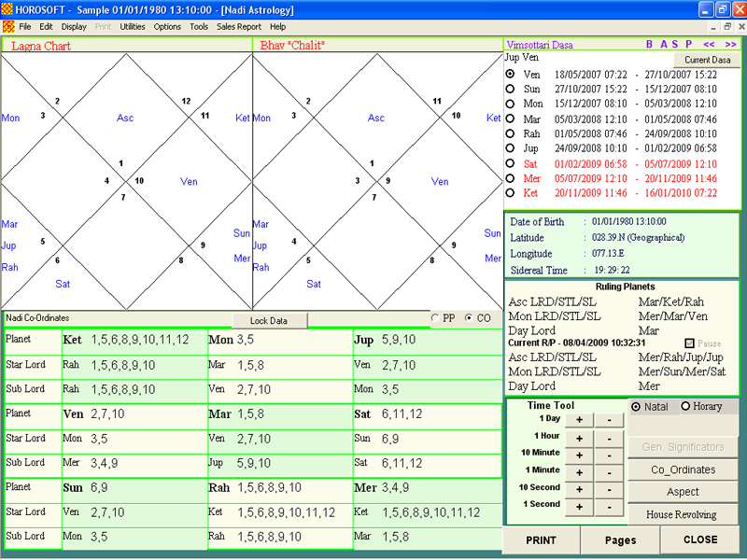Select the P dasa level link
The image size is (747, 560).
[688, 44]
